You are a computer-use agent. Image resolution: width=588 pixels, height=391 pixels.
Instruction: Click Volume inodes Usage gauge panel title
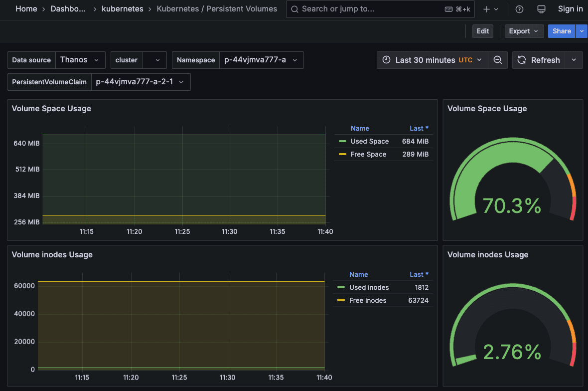pyautogui.click(x=487, y=254)
